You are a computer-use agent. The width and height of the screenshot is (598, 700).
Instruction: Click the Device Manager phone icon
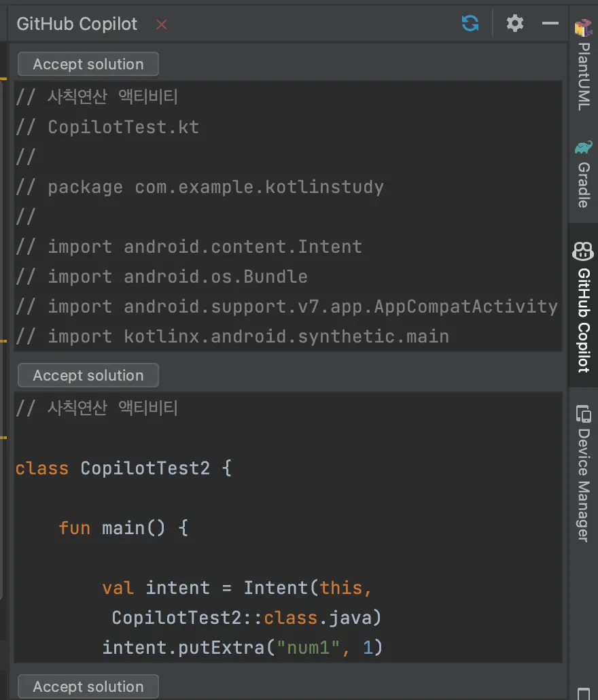[x=583, y=413]
